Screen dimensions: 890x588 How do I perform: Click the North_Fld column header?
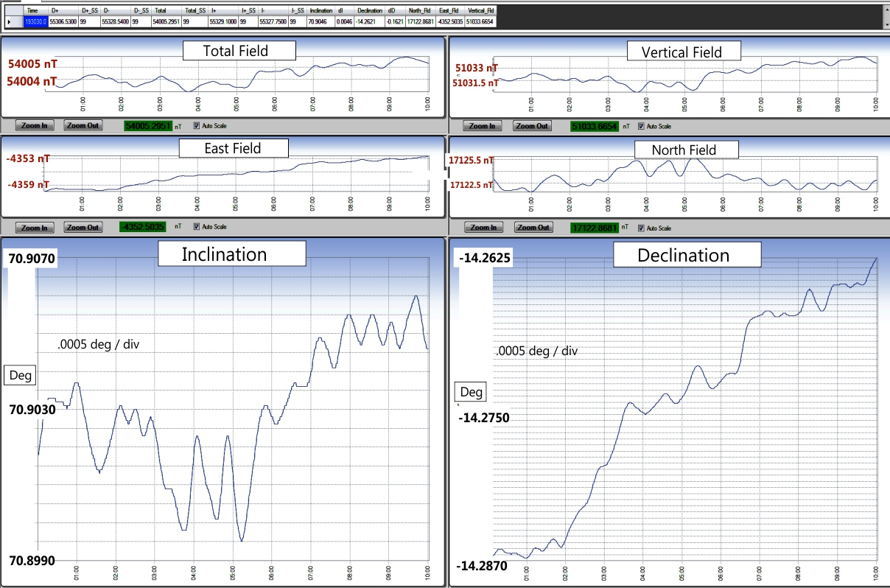tap(420, 11)
